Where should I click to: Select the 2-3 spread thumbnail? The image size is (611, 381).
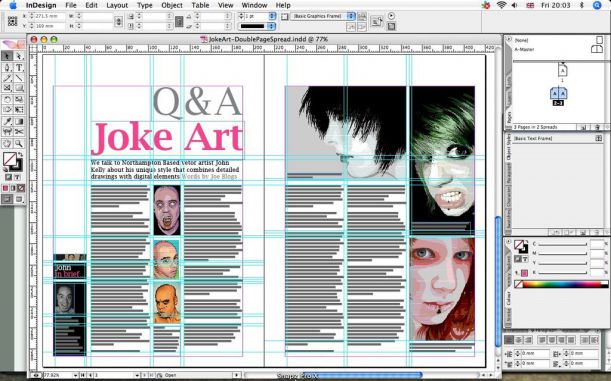[x=558, y=94]
